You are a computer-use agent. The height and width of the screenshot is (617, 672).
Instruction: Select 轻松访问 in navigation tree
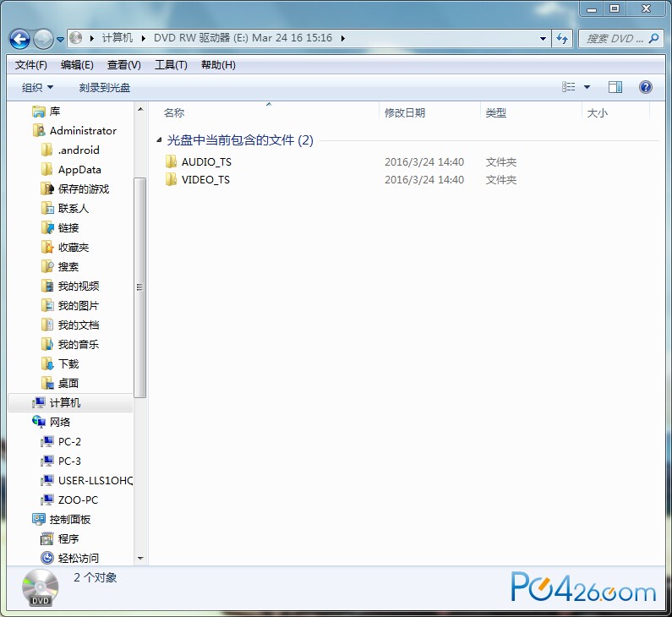(x=70, y=559)
